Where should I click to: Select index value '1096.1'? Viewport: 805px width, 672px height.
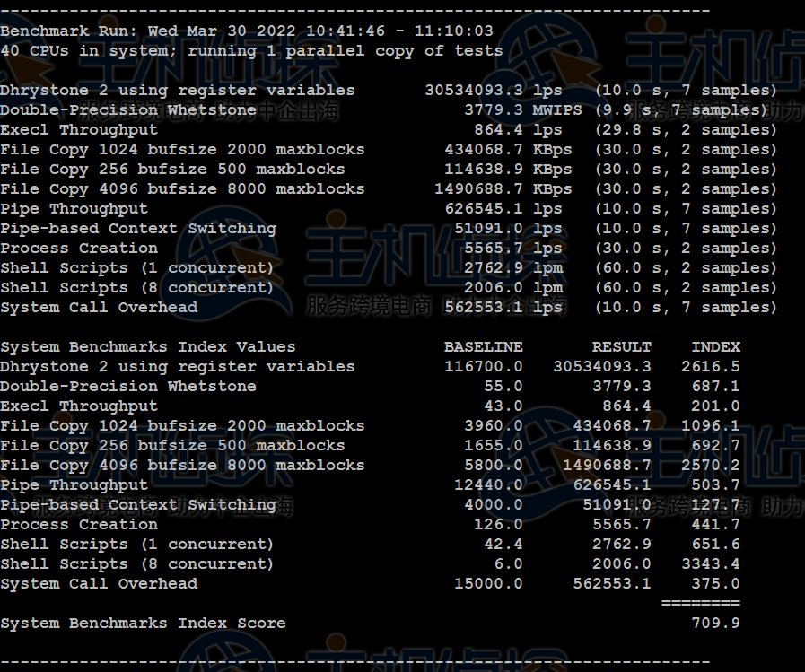click(711, 426)
